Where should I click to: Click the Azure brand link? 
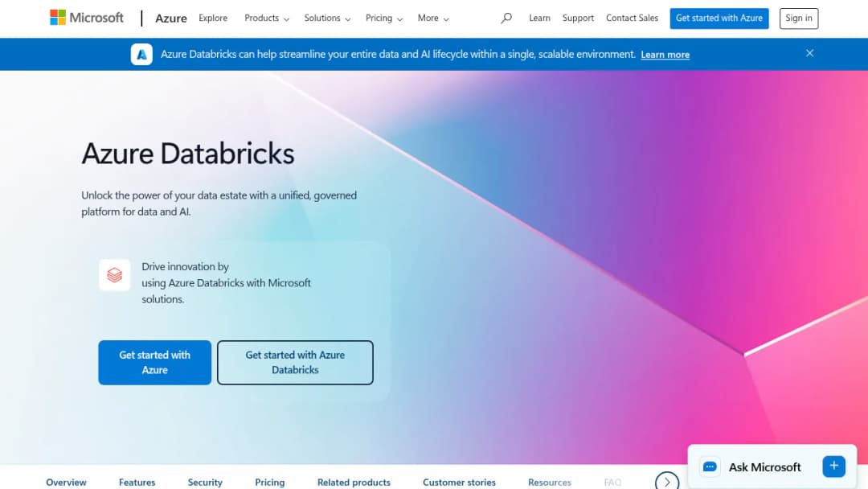point(171,18)
